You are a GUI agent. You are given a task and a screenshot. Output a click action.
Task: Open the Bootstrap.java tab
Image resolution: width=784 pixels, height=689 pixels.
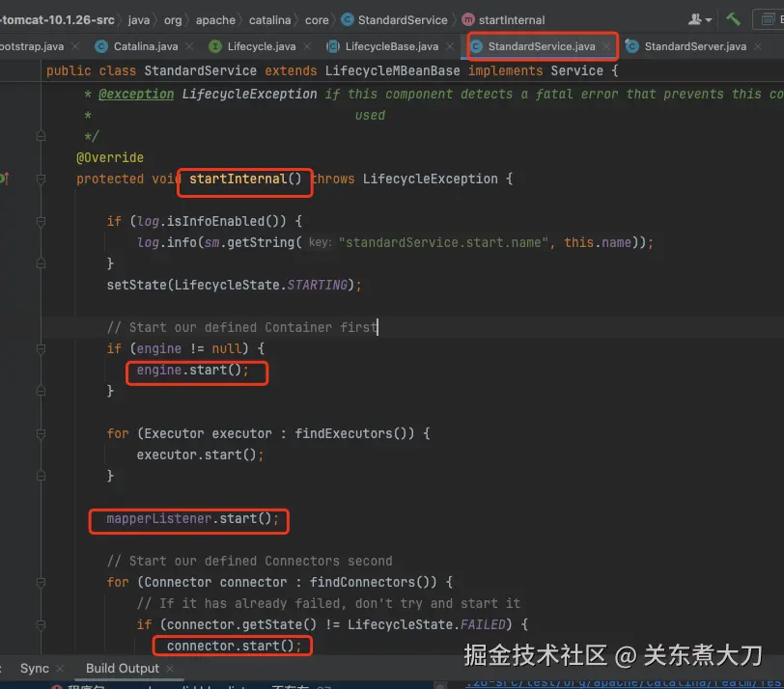coord(32,46)
